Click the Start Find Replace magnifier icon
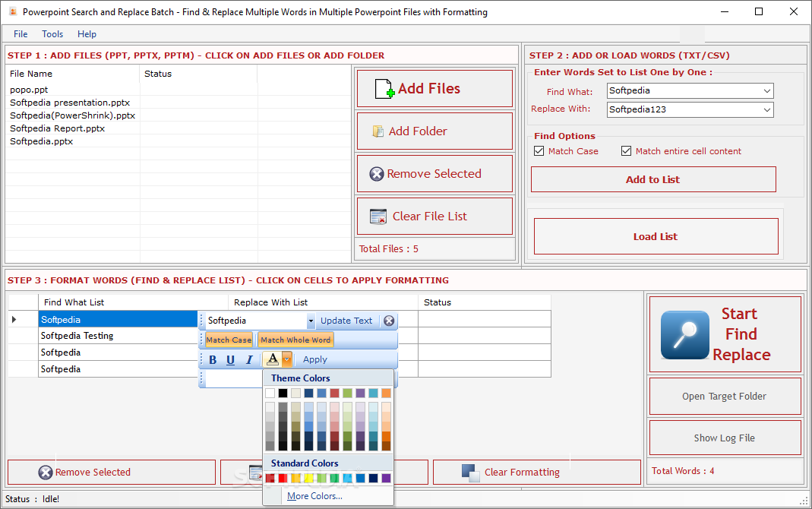The height and width of the screenshot is (509, 812). (x=684, y=334)
